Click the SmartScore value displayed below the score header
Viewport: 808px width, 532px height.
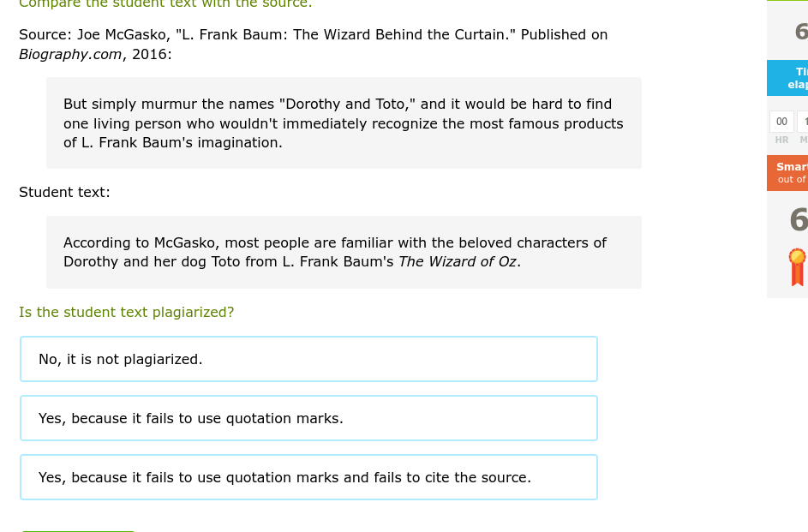tap(799, 219)
